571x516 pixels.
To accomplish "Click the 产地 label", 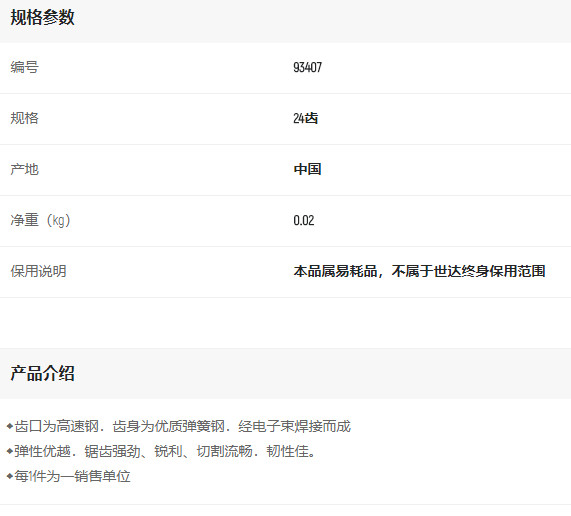I will (x=24, y=169).
